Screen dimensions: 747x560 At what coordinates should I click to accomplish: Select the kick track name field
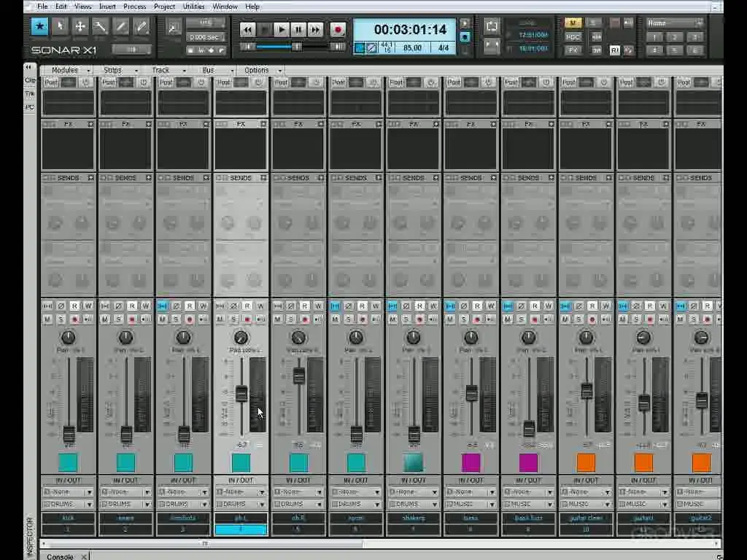(x=68, y=518)
